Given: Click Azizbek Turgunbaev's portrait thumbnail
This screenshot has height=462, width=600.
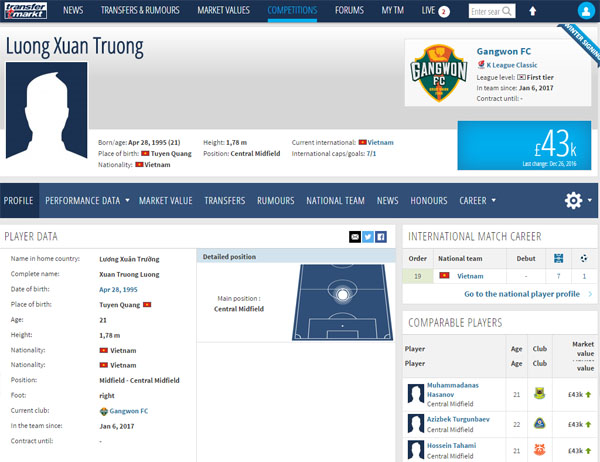Looking at the screenshot, I should click(x=416, y=424).
